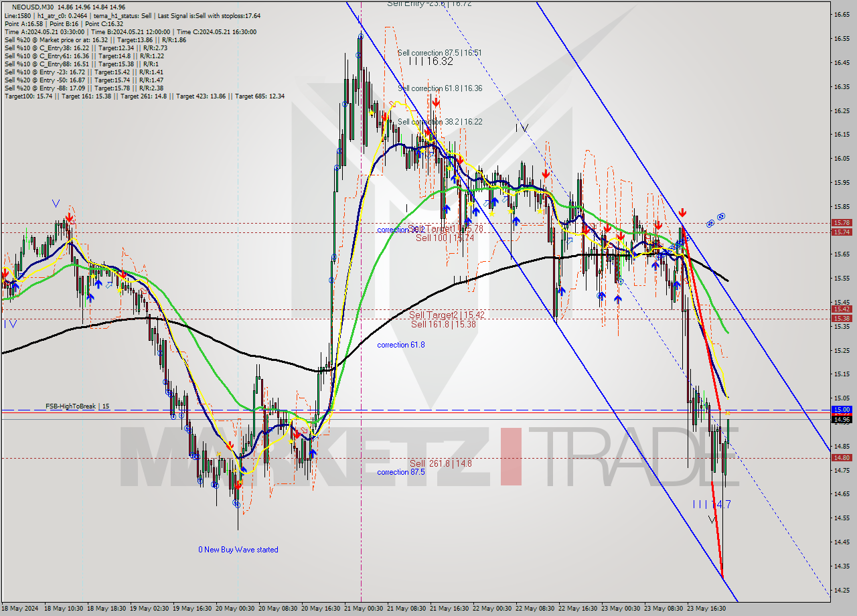The width and height of the screenshot is (857, 616).
Task: Click the blue 'correction 87.5' label
Action: [x=400, y=472]
